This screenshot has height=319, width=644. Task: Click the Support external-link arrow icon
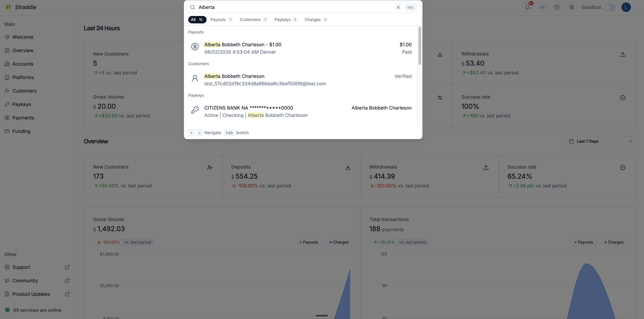click(67, 267)
